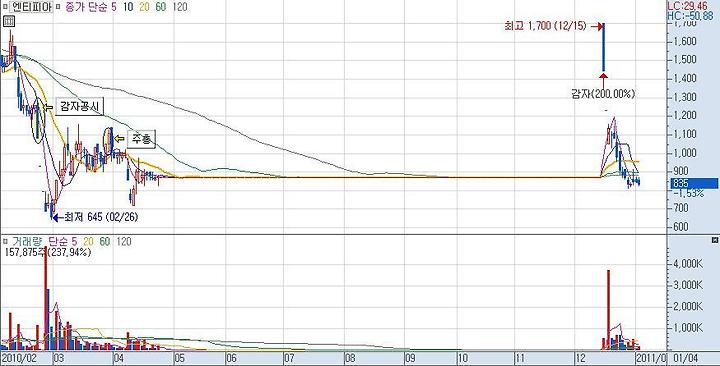Click the table grid icon under 엔티피아
720x366 pixels.
coord(9,21)
